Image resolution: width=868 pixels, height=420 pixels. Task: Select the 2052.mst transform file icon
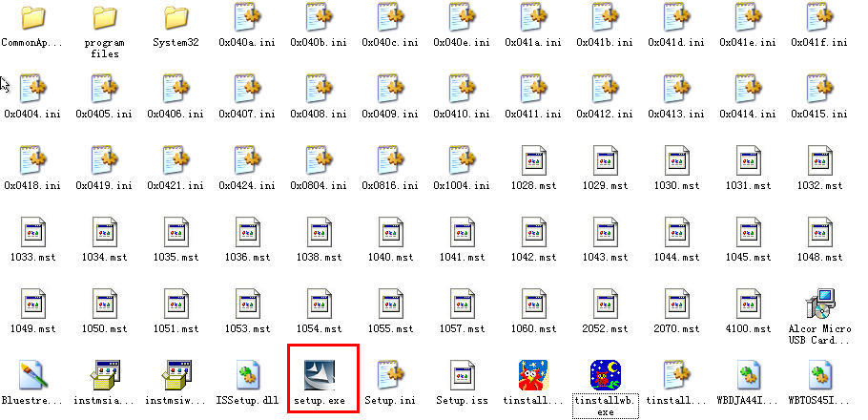(x=606, y=304)
